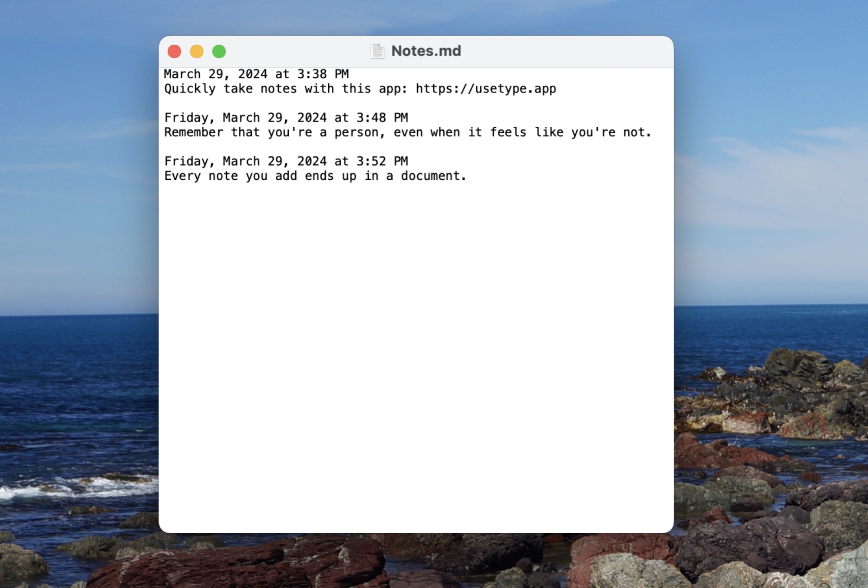Place cursor on 'March 29, 2024 at 3:38 PM' line

coord(256,74)
